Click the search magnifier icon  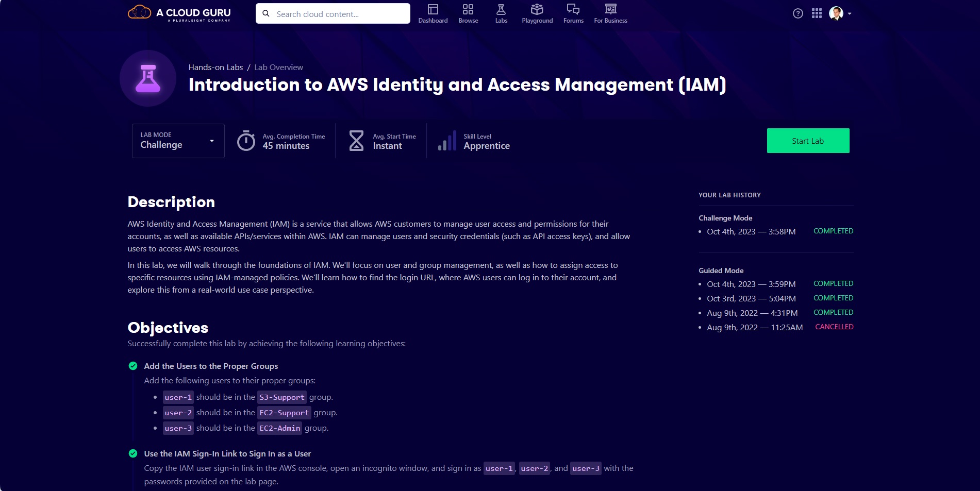266,14
